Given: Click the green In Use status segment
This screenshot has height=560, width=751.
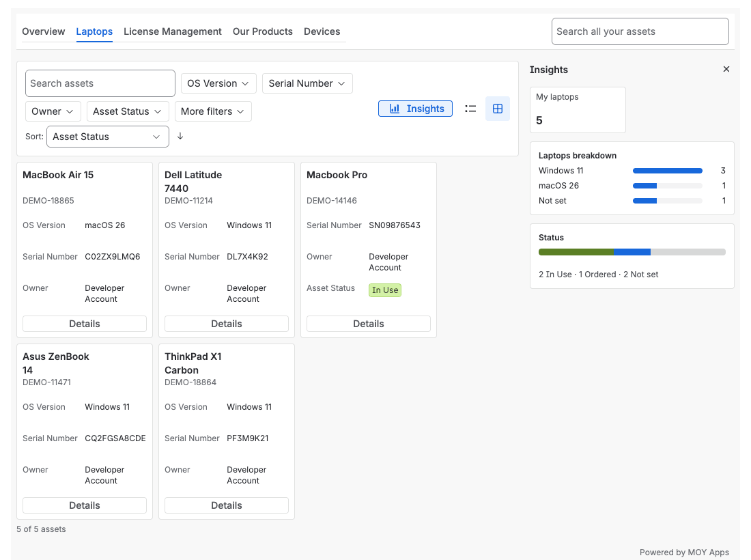Looking at the screenshot, I should pos(576,252).
